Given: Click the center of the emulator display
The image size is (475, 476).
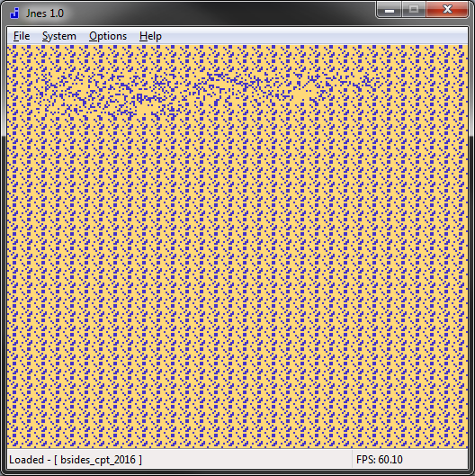Looking at the screenshot, I should 237,247.
